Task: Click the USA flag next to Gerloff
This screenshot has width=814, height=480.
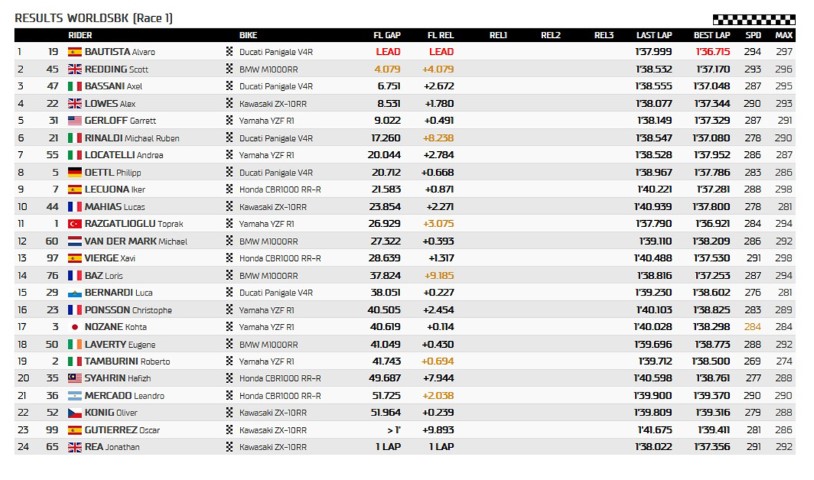Action: click(x=74, y=120)
